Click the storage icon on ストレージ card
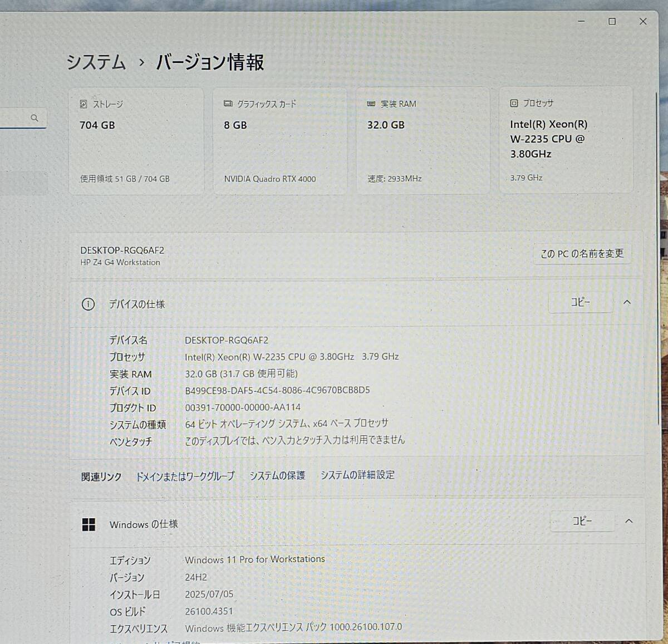 click(x=83, y=104)
